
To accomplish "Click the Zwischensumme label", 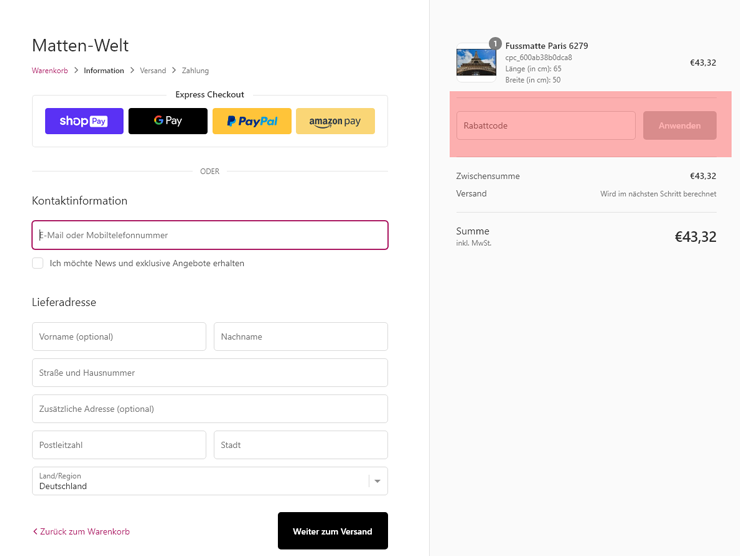I will (488, 176).
